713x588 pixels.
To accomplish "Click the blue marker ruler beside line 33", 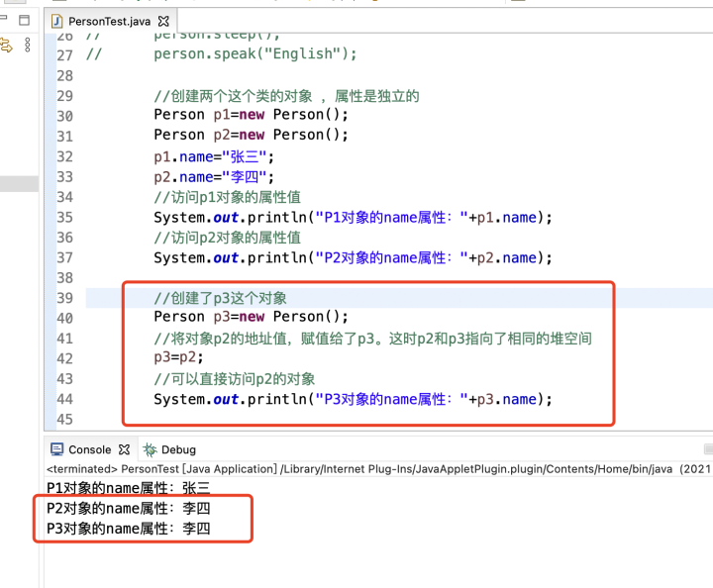I will click(x=51, y=177).
